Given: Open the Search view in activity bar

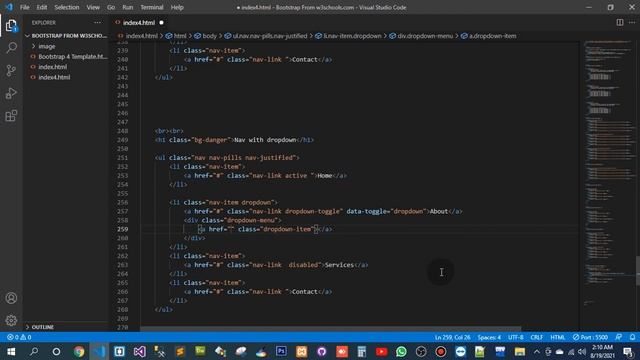Looking at the screenshot, I should point(11,48).
